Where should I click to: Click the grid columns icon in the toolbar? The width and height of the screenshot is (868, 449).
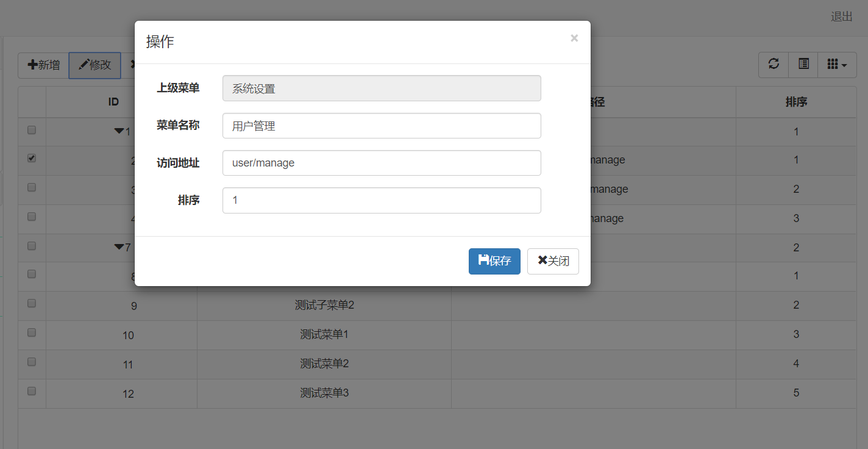(833, 65)
